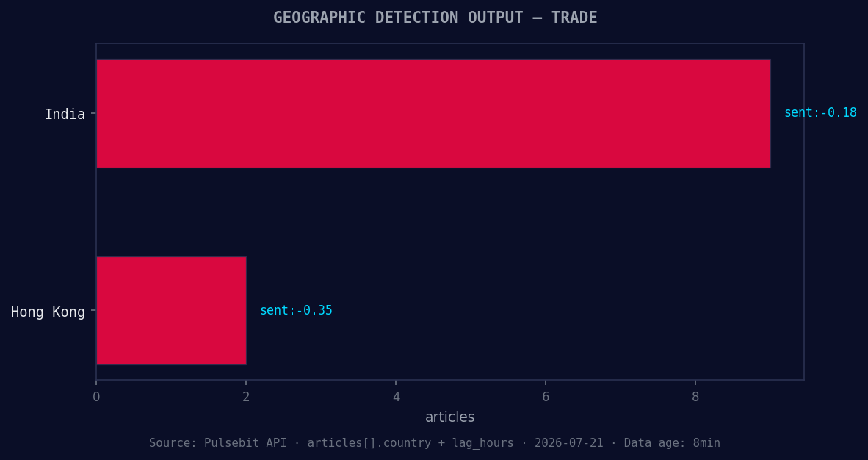Select the 'sent:-0.35' sentiment label
Screen dimensions: 868x460
[x=296, y=310]
